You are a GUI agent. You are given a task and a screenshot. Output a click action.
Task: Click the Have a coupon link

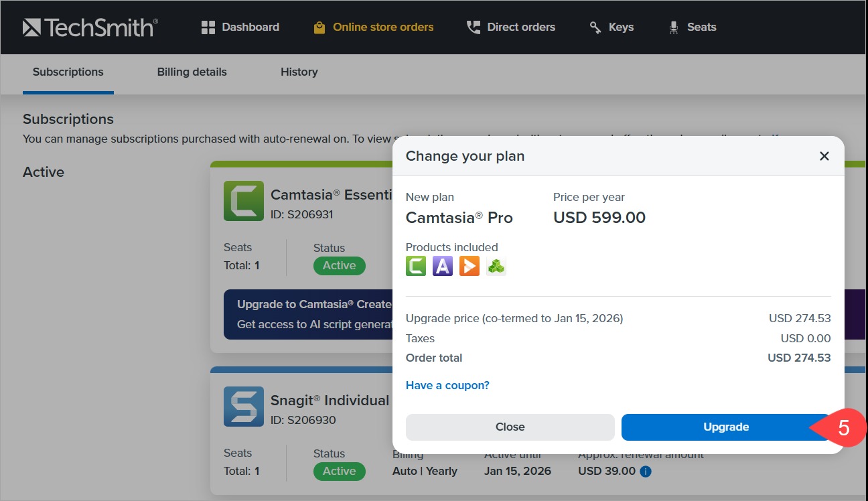[447, 385]
